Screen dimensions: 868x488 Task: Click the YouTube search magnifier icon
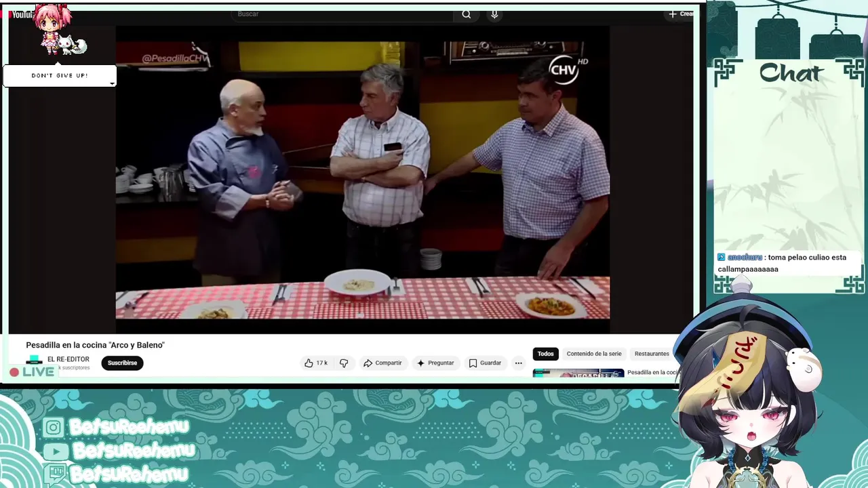(467, 14)
